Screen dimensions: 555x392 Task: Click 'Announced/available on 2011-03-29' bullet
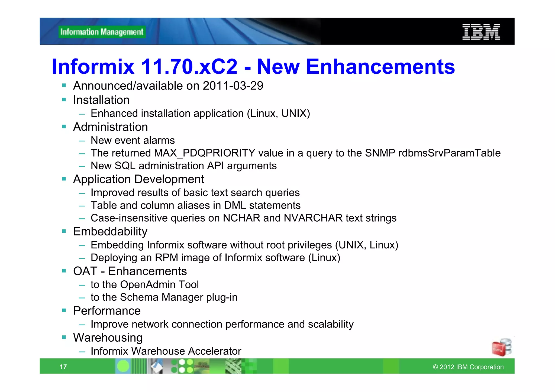point(168,86)
